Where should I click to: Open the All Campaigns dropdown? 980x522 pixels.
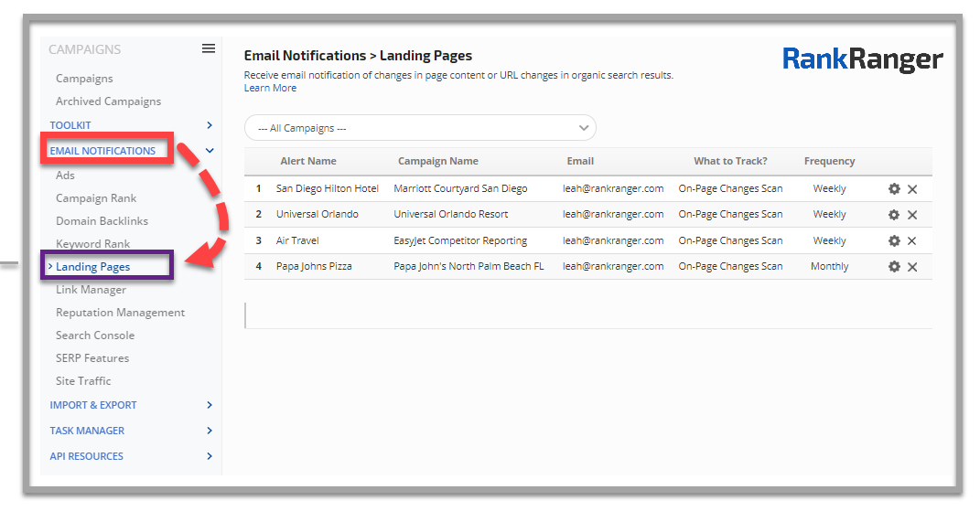[420, 128]
